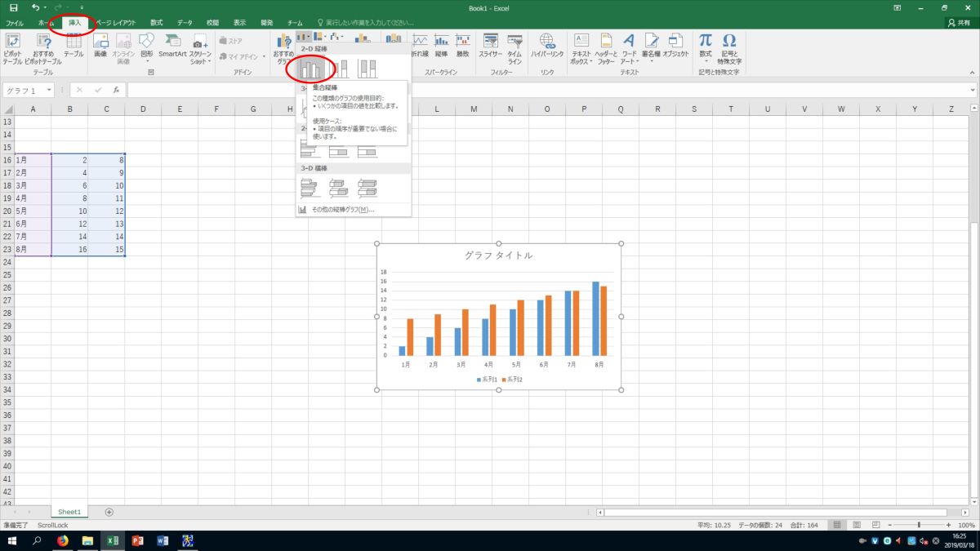
Task: Open the Screenshot (スクリーンショット) dropdown
Action: (200, 49)
